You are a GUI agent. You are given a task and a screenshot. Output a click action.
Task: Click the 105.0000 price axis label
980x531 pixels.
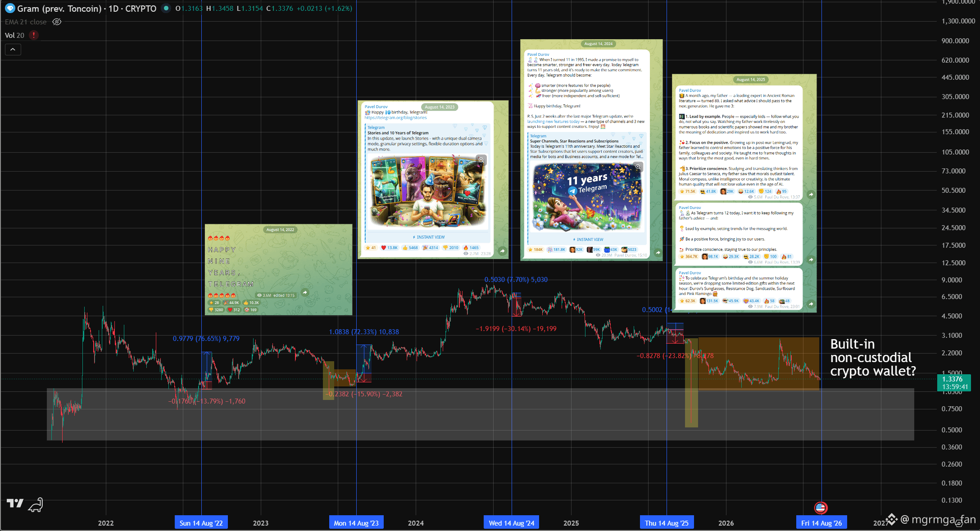pyautogui.click(x=955, y=152)
